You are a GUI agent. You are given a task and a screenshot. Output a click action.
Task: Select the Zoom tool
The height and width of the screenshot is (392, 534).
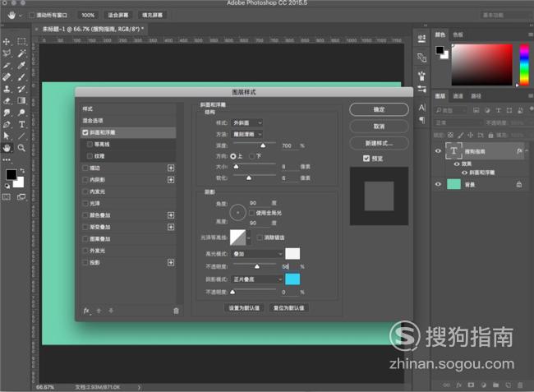[21, 148]
